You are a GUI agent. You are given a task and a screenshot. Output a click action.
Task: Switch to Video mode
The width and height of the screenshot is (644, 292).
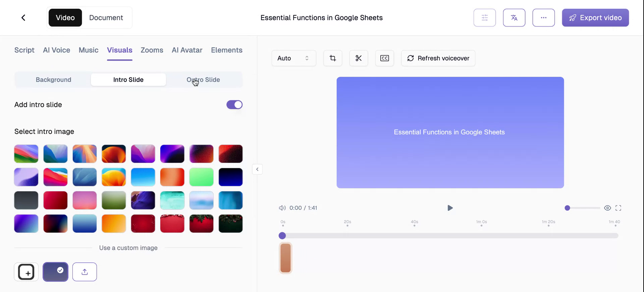click(x=65, y=18)
